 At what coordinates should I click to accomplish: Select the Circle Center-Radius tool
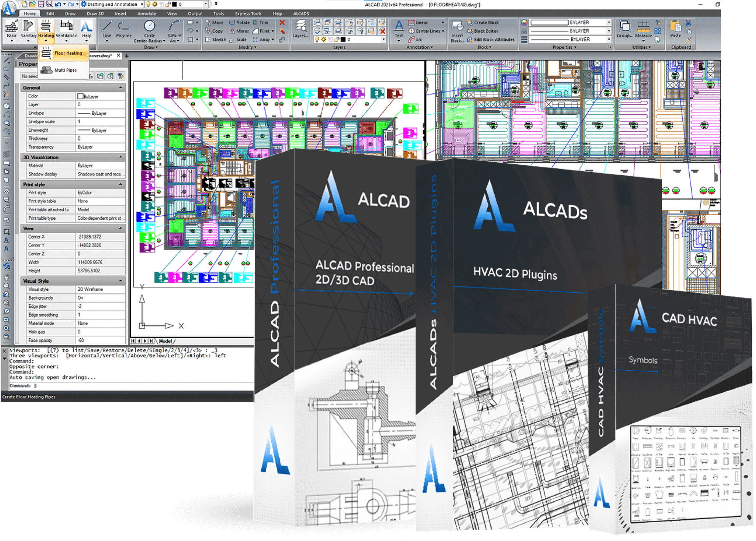pos(149,31)
